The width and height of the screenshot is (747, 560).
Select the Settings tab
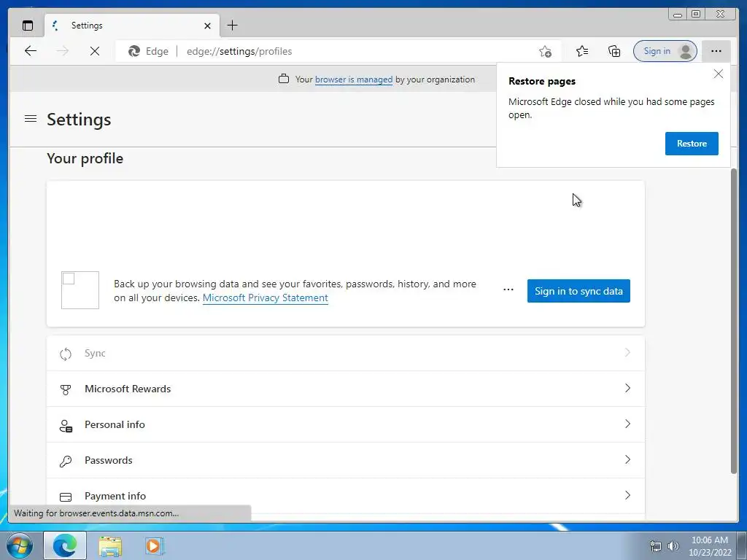click(x=132, y=26)
